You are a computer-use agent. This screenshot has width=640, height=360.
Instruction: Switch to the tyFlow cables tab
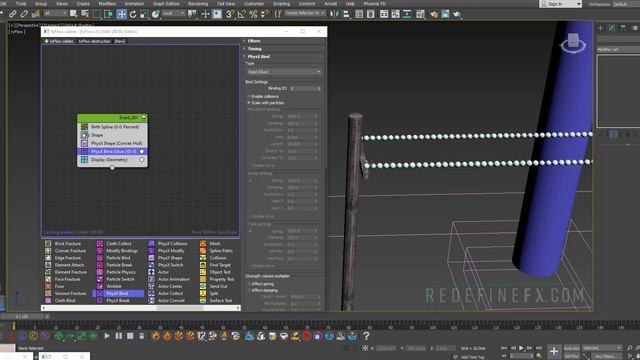[59, 41]
